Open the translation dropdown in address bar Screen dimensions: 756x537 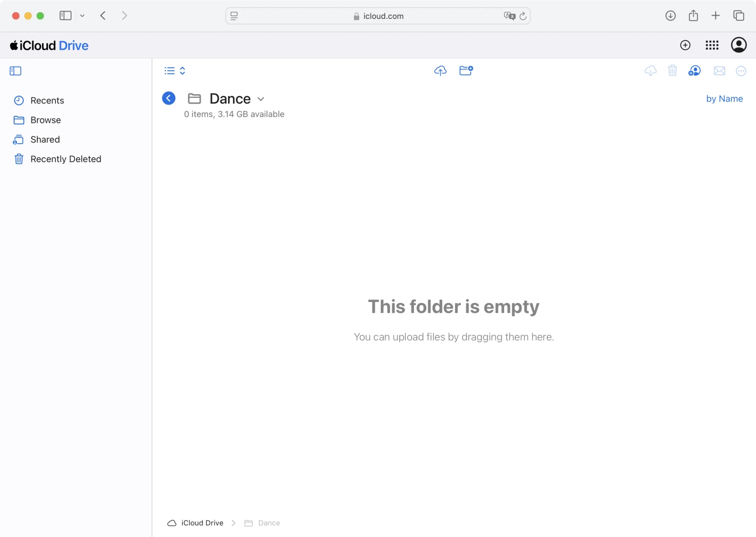click(509, 16)
